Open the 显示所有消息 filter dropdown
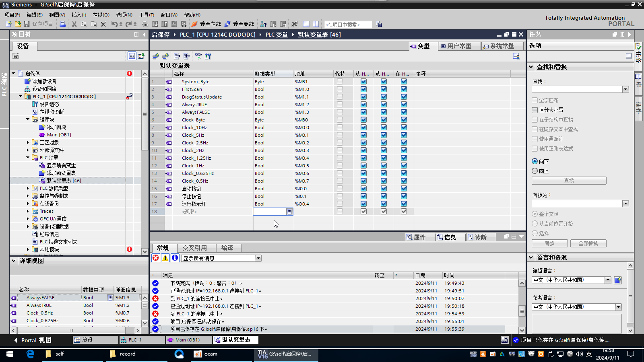This screenshot has width=644, height=362. point(258,258)
